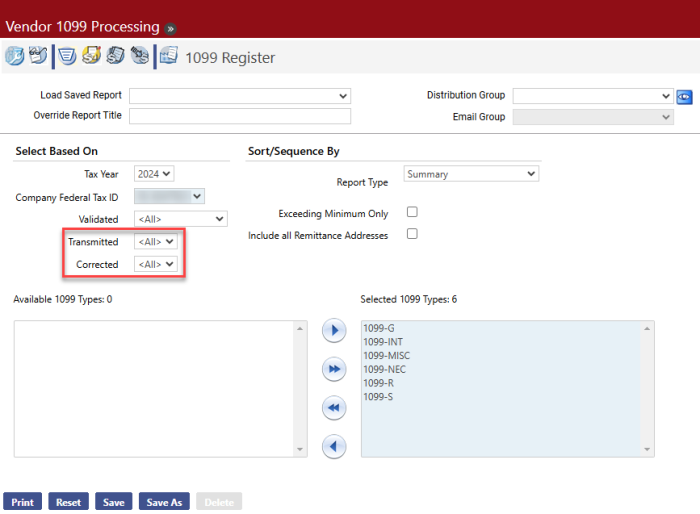Click the available types list down arrow

click(x=300, y=449)
